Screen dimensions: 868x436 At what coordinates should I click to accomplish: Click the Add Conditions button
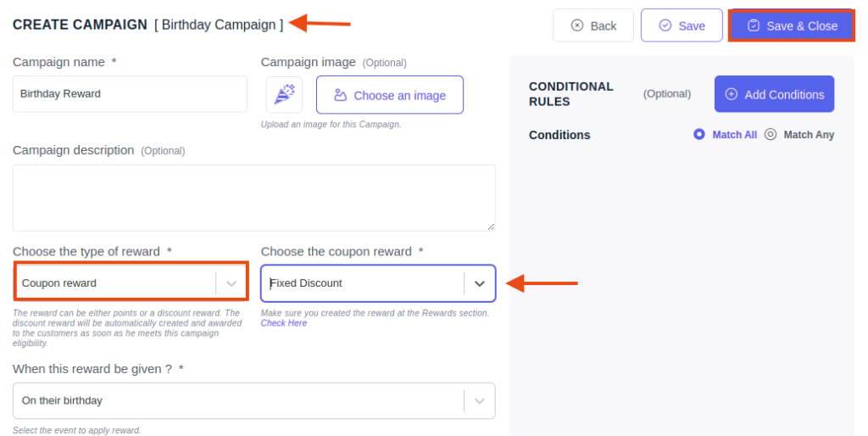click(x=774, y=94)
